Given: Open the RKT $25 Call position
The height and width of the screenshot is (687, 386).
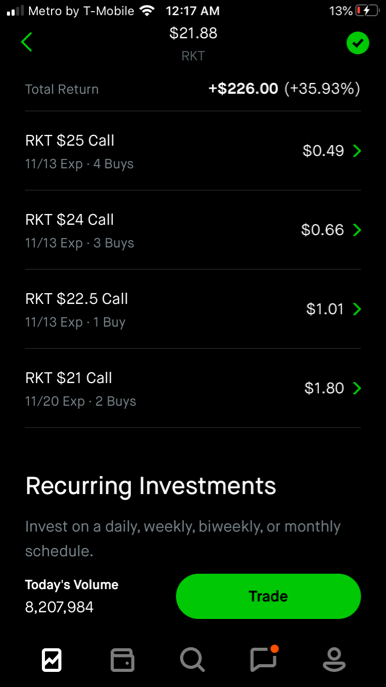Looking at the screenshot, I should 193,151.
